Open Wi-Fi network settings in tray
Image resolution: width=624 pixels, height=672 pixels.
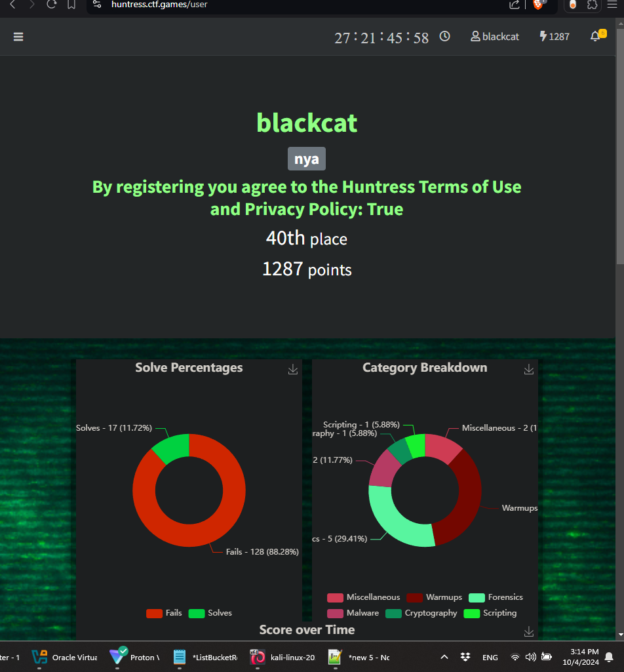click(515, 657)
